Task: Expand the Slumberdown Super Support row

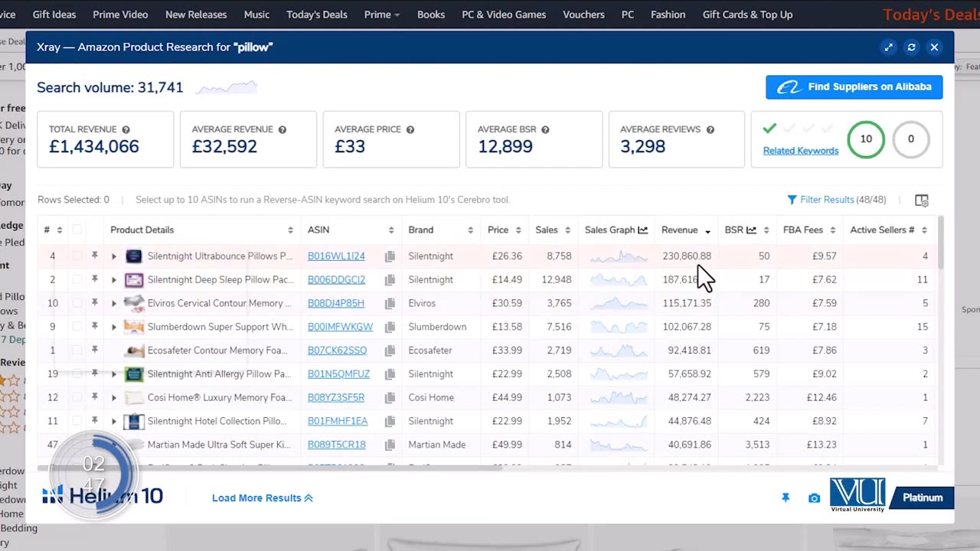Action: point(114,328)
